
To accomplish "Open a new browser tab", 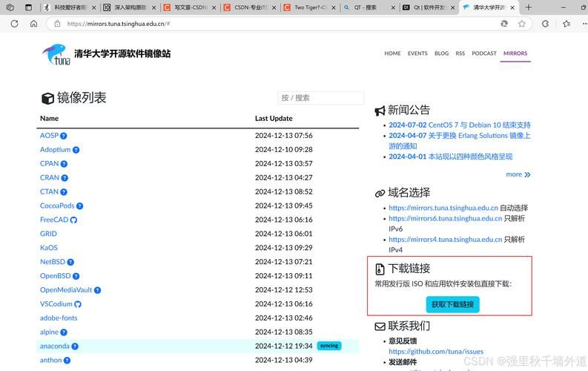I will point(529,7).
